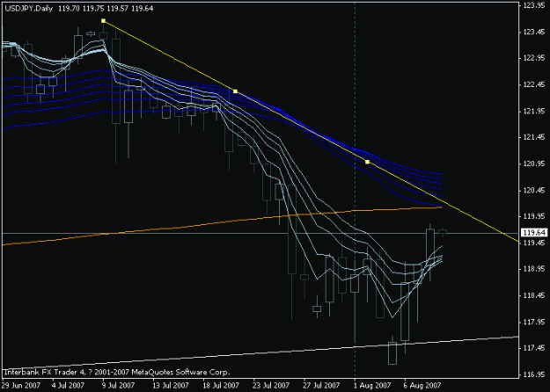
Task: Click the 117.95 price scale label
Action: 534,322
